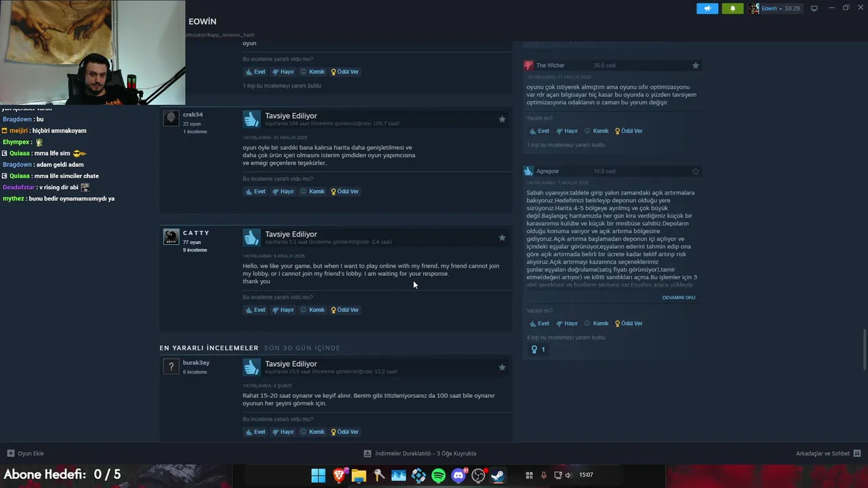
Task: Give award on Agregoor's review
Action: click(629, 323)
